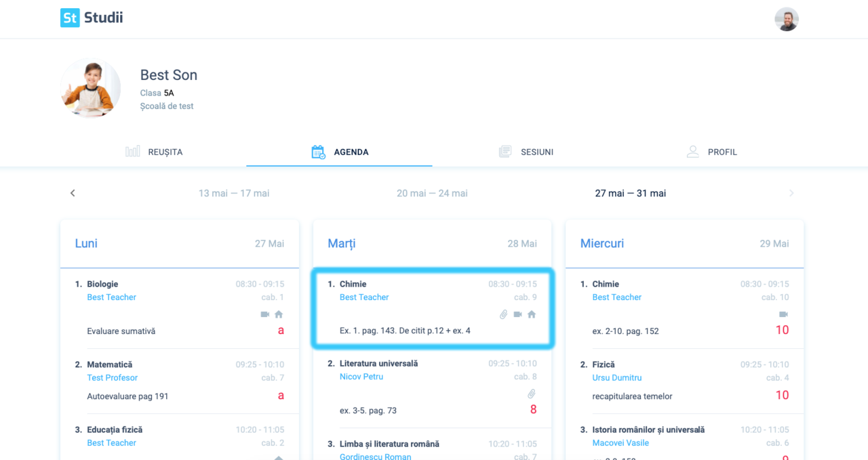Click the Evaluare sumativă note
This screenshot has height=460, width=868.
(121, 331)
